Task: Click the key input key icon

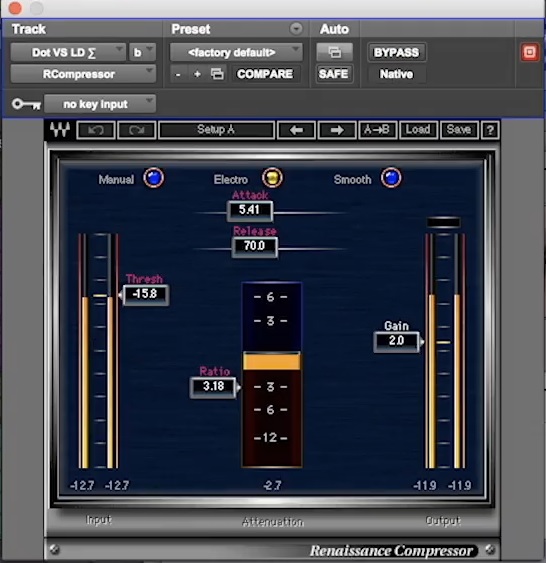Action: pos(26,104)
